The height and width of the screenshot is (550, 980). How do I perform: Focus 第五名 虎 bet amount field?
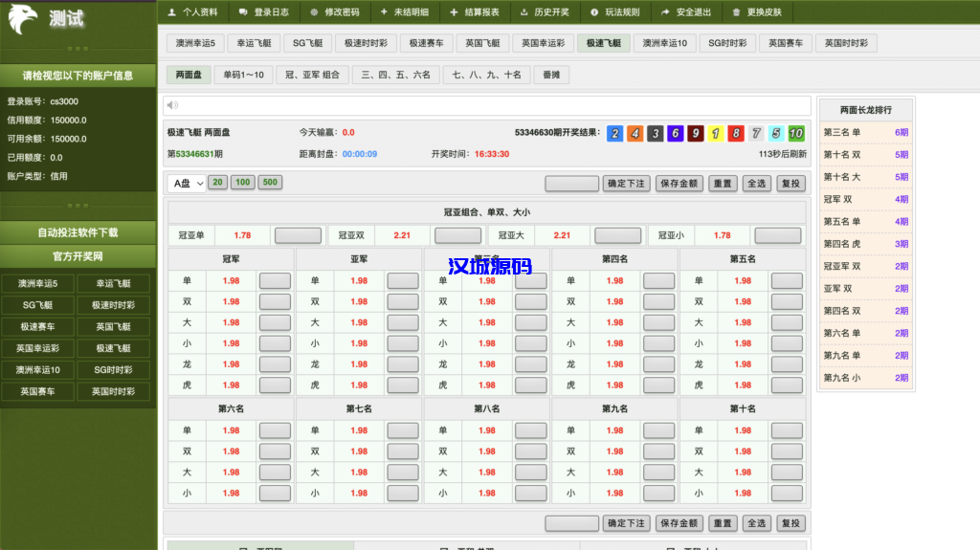click(x=787, y=385)
